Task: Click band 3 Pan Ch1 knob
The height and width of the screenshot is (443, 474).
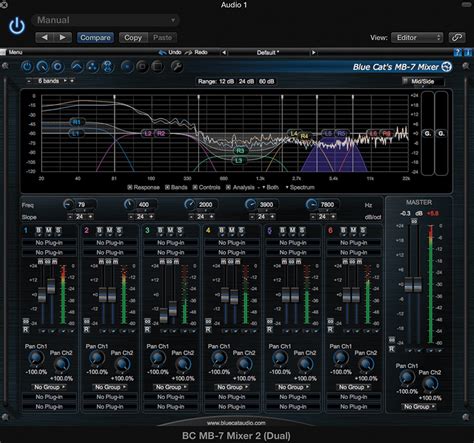Action: pyautogui.click(x=157, y=358)
